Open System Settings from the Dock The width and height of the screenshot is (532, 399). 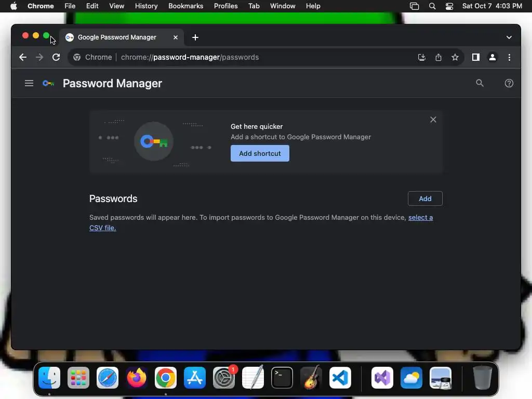(x=224, y=378)
